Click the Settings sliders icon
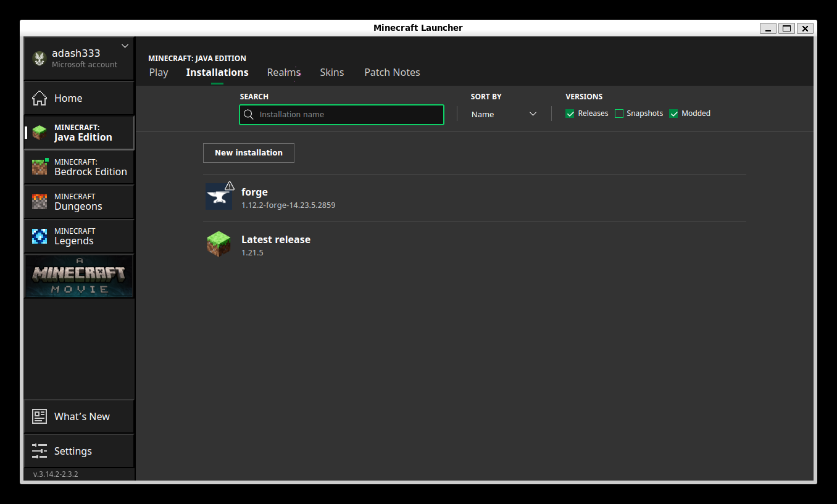The height and width of the screenshot is (504, 837). coord(40,451)
